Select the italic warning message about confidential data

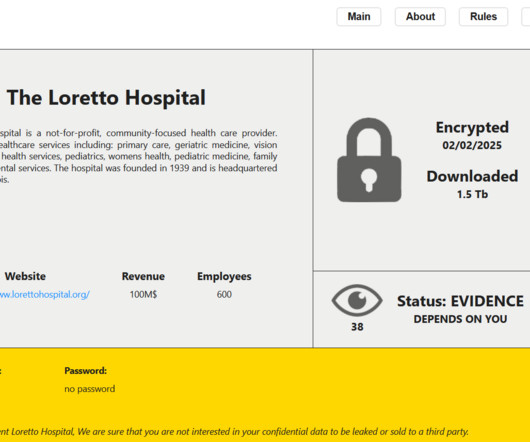(x=235, y=432)
